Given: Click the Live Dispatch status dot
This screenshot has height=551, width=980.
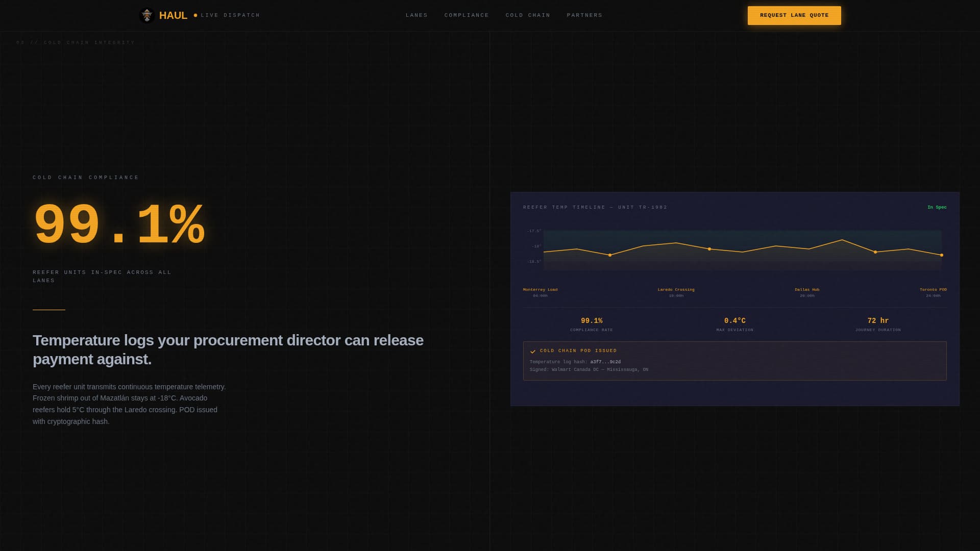Looking at the screenshot, I should click(x=195, y=15).
